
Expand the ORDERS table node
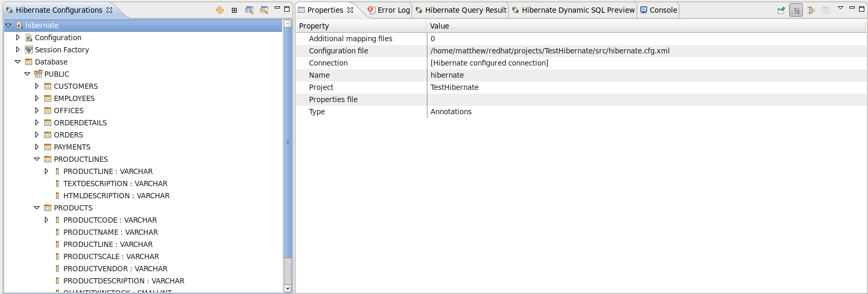[36, 135]
